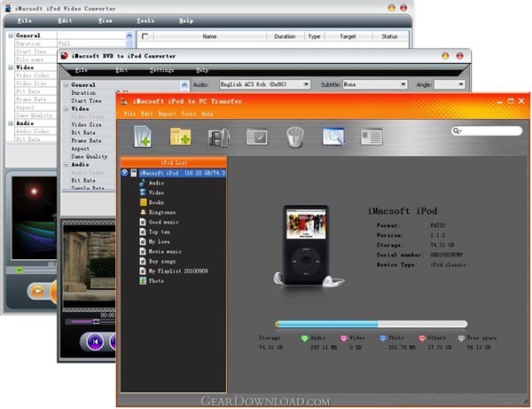The width and height of the screenshot is (532, 409).
Task: Open Tools menu in iPod to PC Transfer
Action: (x=189, y=114)
